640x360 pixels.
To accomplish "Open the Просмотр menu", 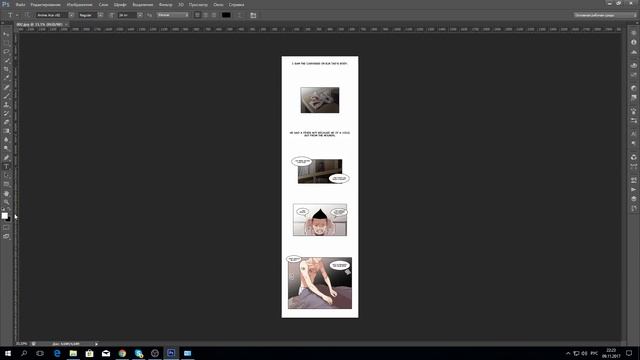I will (x=198, y=4).
